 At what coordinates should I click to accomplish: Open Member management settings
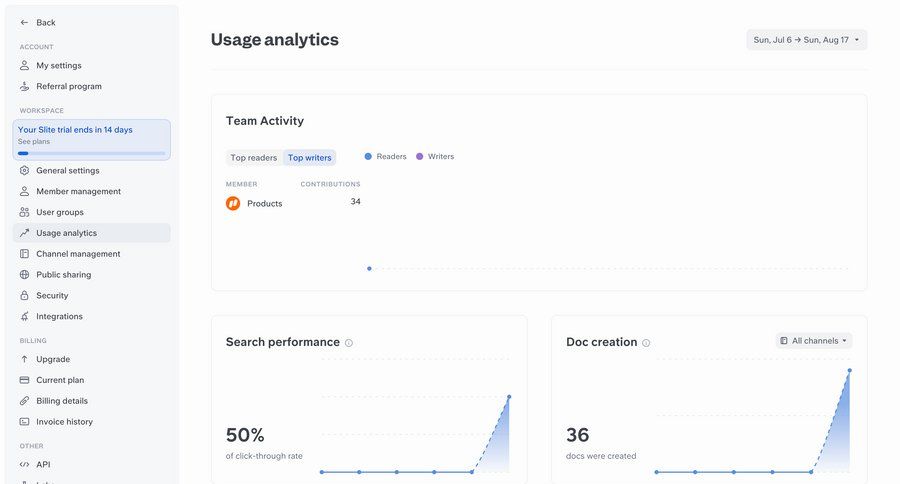tap(78, 191)
